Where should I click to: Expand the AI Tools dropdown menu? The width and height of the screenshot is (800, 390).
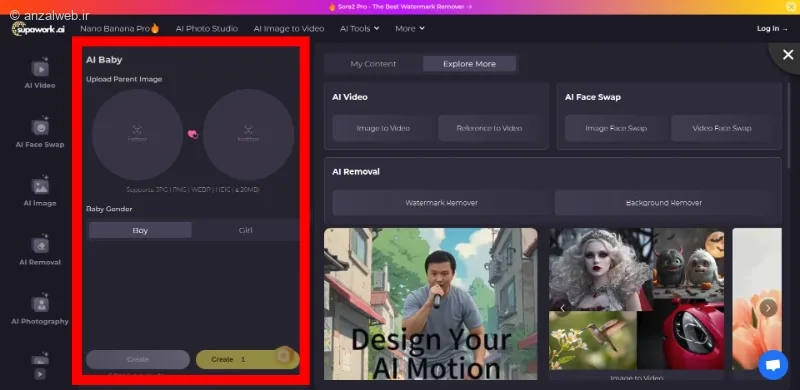(360, 29)
